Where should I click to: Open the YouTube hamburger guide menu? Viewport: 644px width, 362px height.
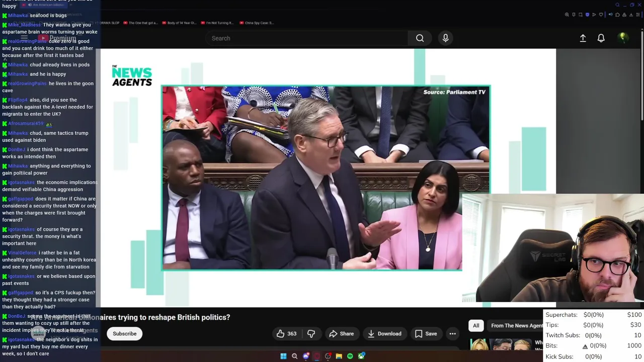pyautogui.click(x=24, y=38)
